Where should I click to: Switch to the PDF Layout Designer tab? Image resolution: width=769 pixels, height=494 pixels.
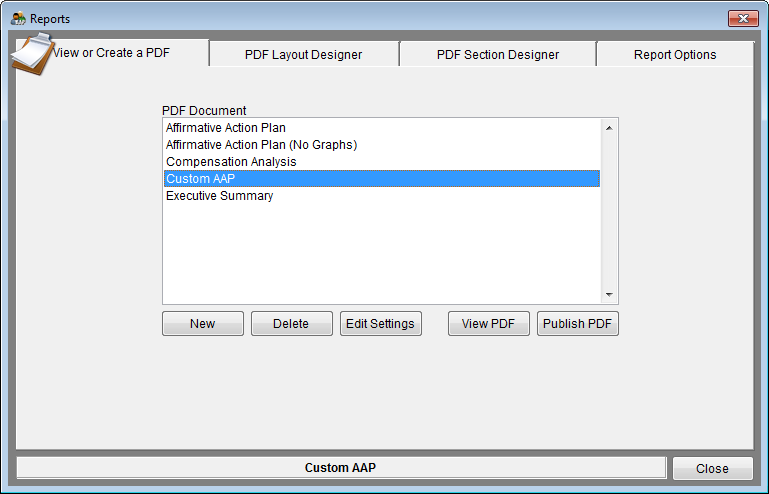click(x=304, y=54)
